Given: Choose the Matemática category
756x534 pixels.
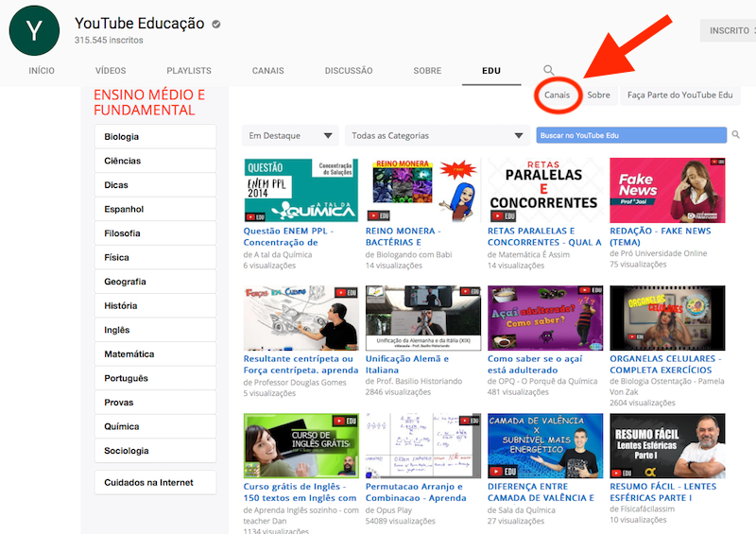Looking at the screenshot, I should click(x=155, y=354).
